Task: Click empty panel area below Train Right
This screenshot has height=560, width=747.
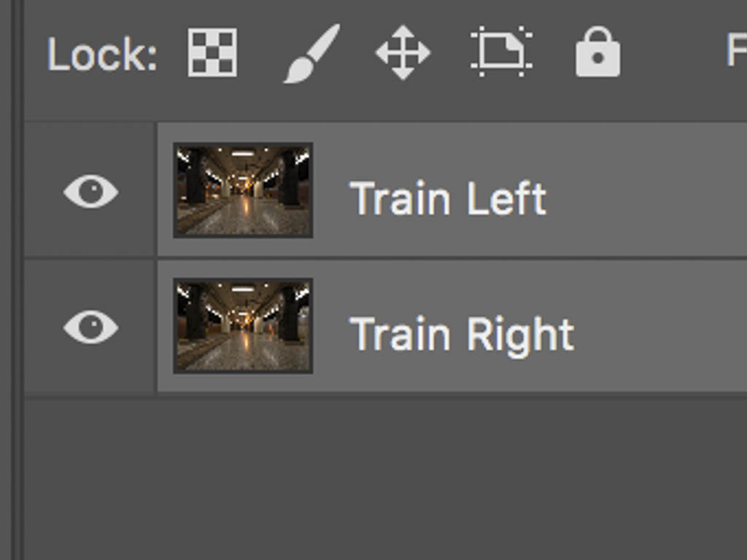Action: (x=438, y=474)
